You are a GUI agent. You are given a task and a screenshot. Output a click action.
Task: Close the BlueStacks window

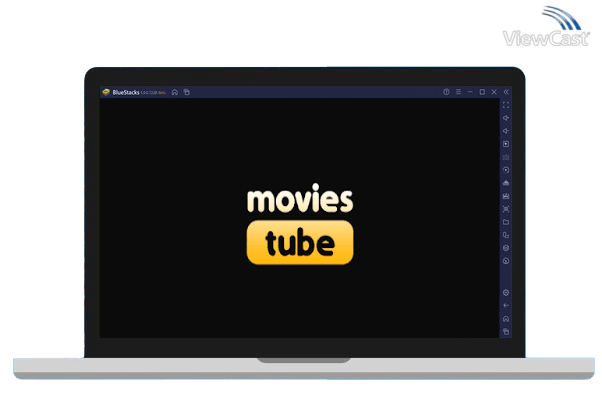point(494,92)
